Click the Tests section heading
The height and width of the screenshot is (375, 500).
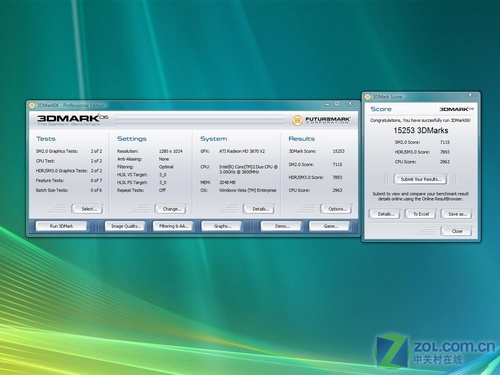point(46,139)
